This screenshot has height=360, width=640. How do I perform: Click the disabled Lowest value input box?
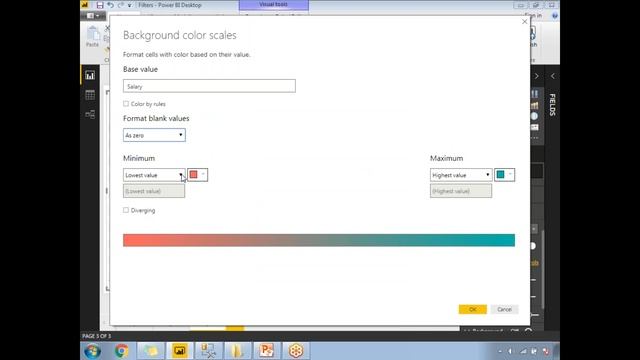click(154, 191)
